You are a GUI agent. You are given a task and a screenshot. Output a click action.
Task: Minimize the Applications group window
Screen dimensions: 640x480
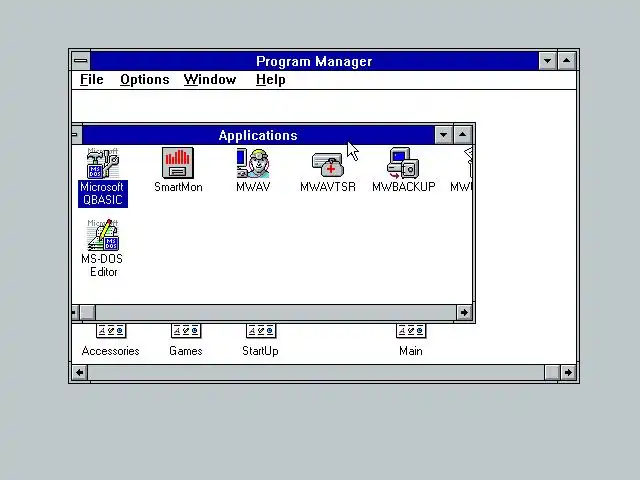(443, 135)
